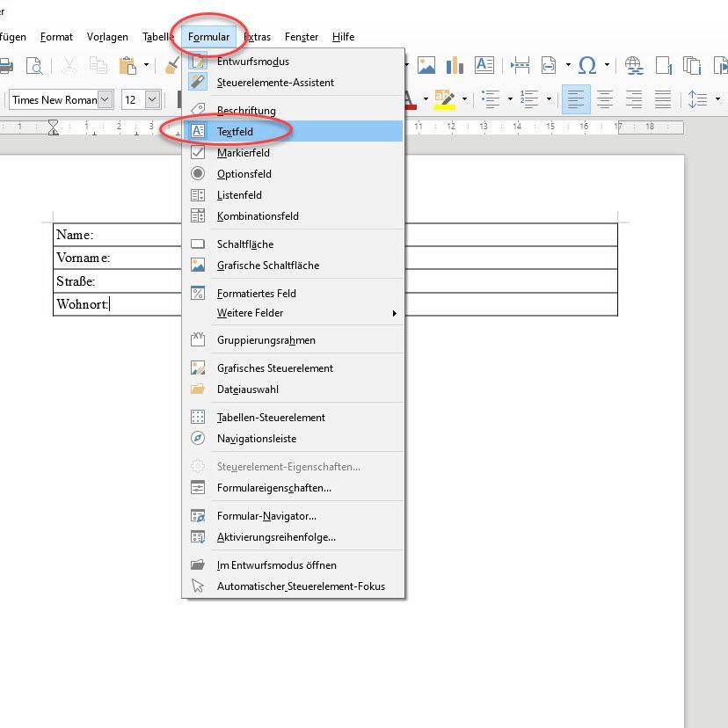The width and height of the screenshot is (728, 728).
Task: Insert a Markierfeld checkbox control
Action: pyautogui.click(x=293, y=153)
